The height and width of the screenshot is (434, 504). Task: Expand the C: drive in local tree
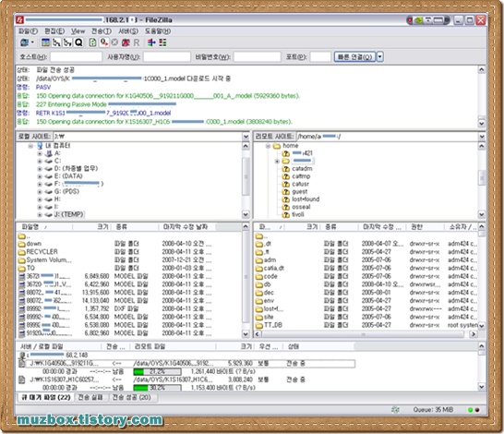point(40,161)
